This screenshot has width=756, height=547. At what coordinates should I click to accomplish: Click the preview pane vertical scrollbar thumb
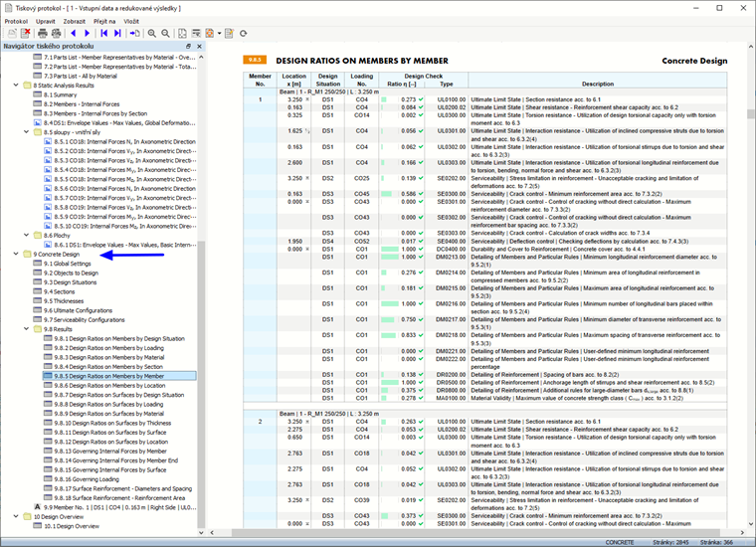(750, 113)
